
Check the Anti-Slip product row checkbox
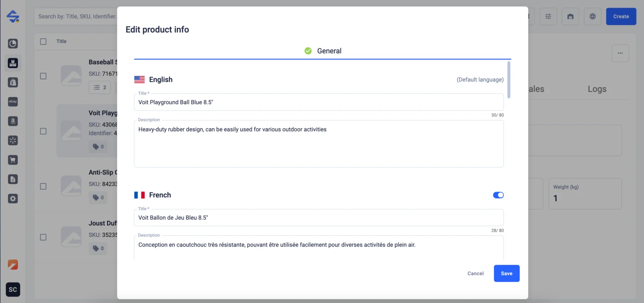click(43, 186)
